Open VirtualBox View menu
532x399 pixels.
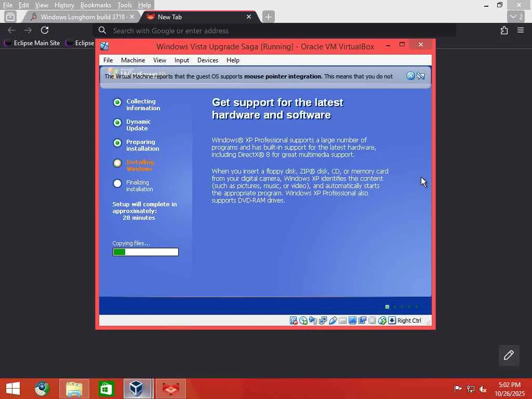(159, 60)
